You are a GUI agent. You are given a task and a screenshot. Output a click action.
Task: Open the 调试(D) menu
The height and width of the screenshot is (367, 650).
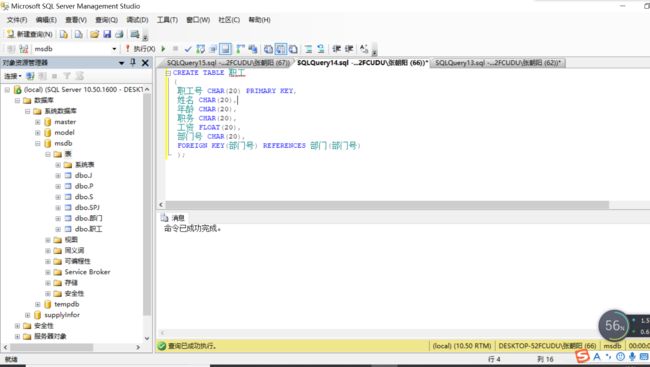(x=137, y=20)
